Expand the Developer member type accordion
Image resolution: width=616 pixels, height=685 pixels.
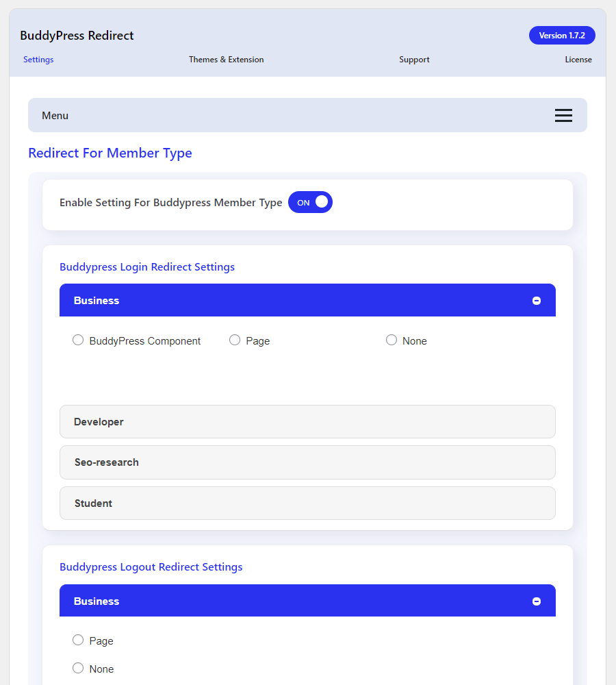click(307, 421)
